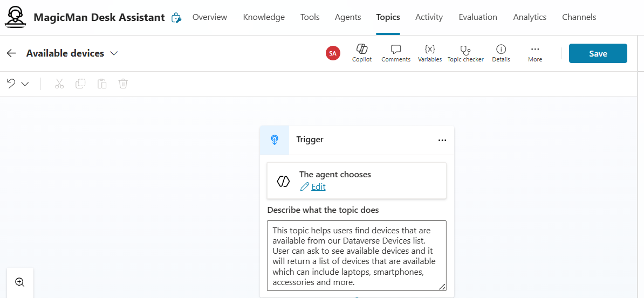Image resolution: width=644 pixels, height=298 pixels.
Task: Open the More options ellipsis in toolbar
Action: 535,53
